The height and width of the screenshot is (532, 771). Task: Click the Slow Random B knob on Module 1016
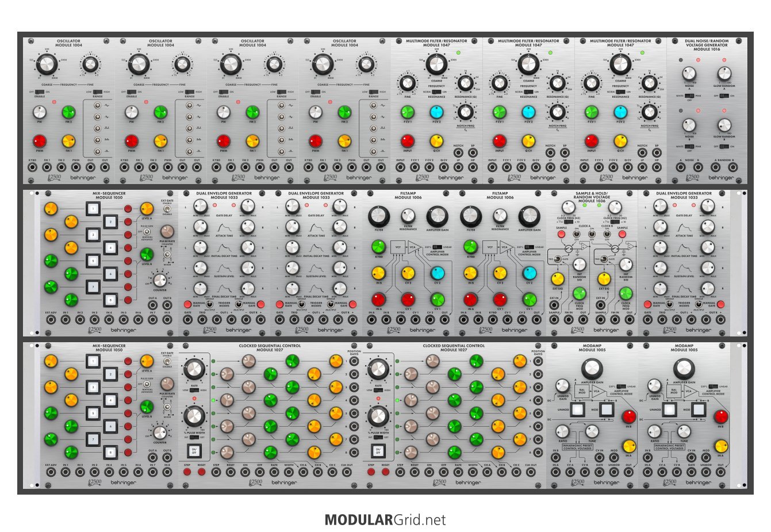(x=724, y=125)
